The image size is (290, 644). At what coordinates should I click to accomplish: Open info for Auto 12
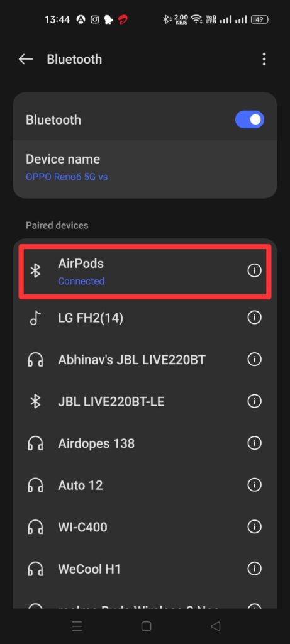[x=254, y=485]
